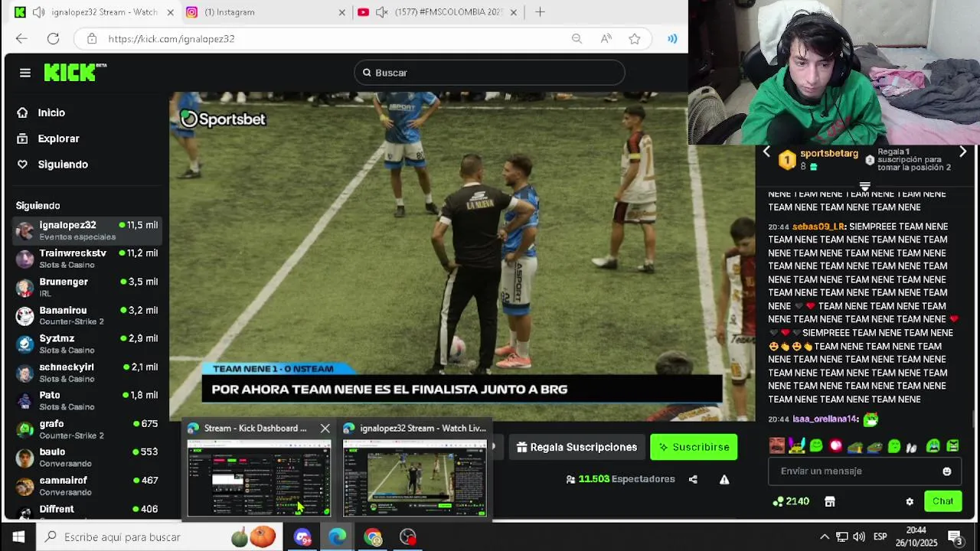980x551 pixels.
Task: Open the read aloud option
Action: pos(606,38)
